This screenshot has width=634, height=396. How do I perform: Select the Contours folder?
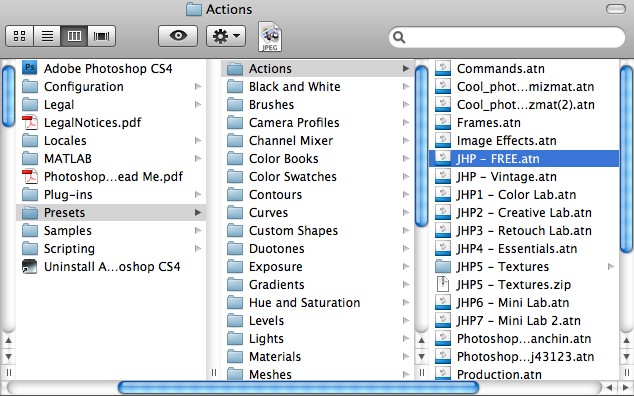click(x=317, y=195)
